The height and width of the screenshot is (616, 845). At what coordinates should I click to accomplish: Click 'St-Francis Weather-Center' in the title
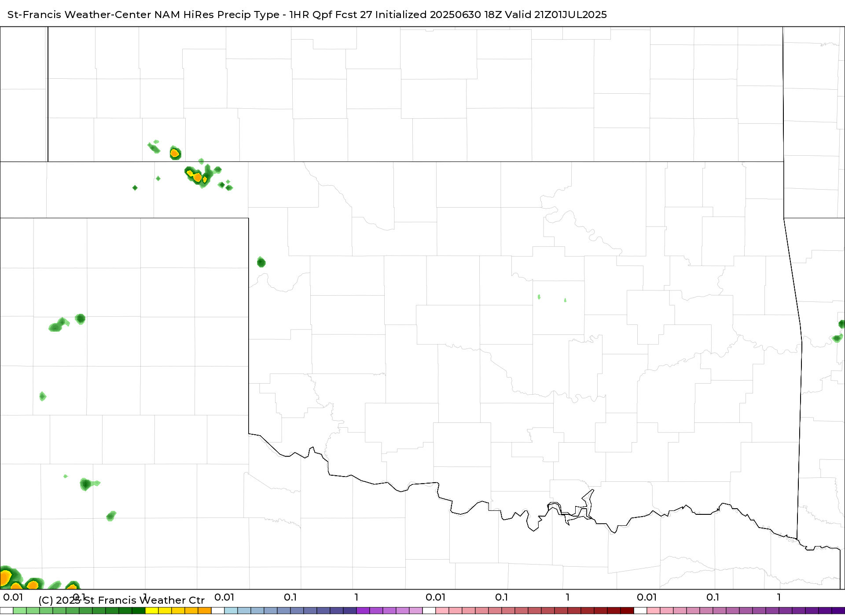tap(79, 15)
